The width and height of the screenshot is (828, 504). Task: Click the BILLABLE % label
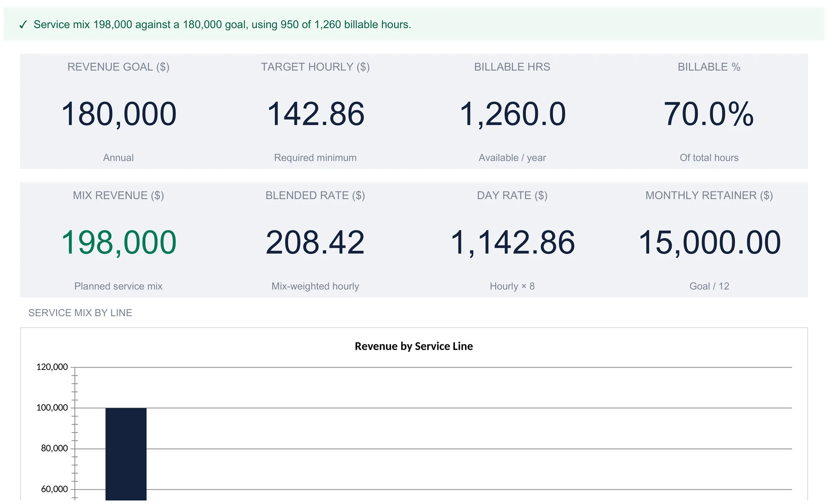709,67
